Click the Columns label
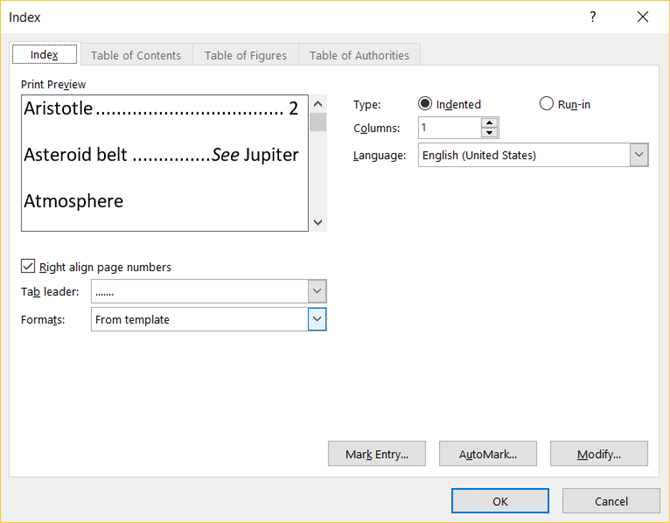 (376, 128)
